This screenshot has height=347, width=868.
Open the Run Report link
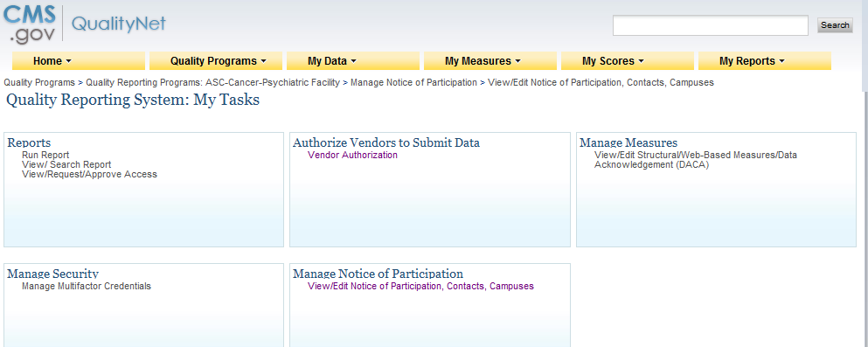click(x=45, y=155)
